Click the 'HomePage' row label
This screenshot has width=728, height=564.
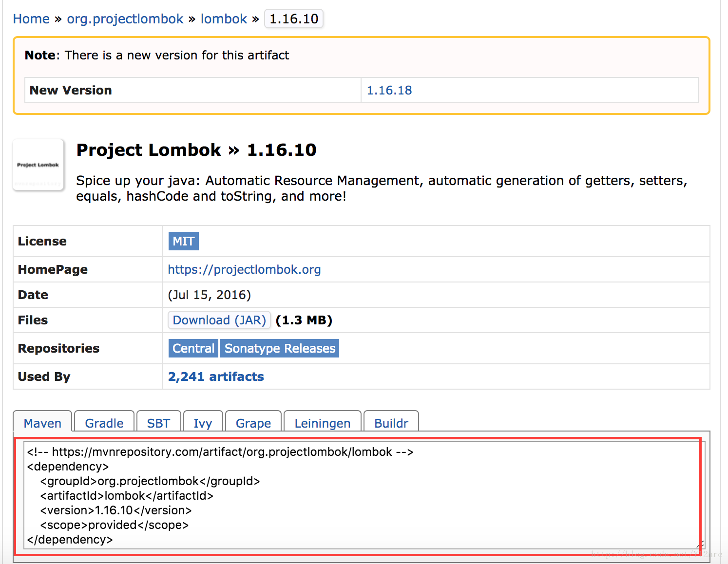point(53,269)
